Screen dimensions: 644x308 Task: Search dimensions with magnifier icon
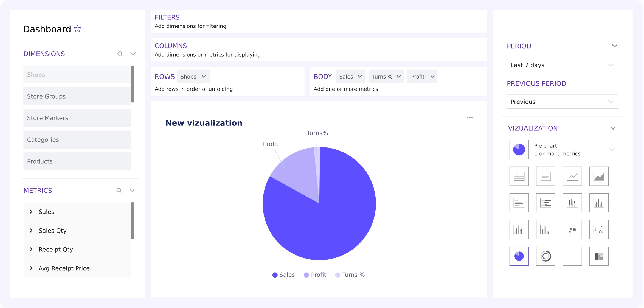click(x=120, y=54)
